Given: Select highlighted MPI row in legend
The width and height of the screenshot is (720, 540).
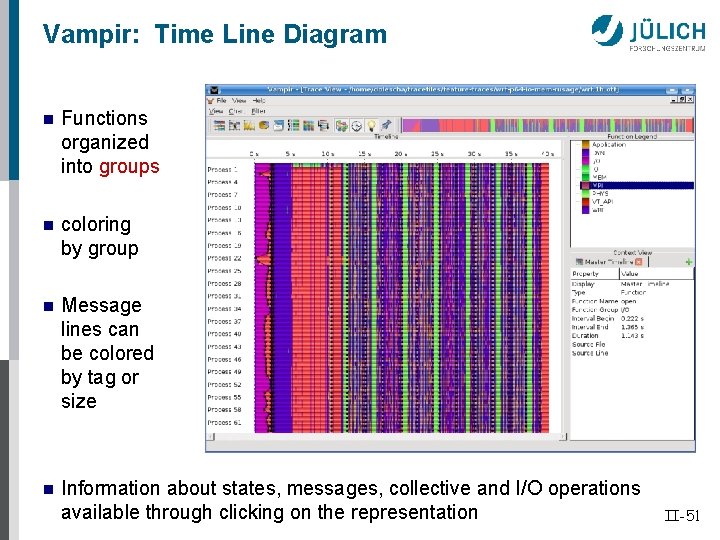Looking at the screenshot, I should tap(636, 186).
